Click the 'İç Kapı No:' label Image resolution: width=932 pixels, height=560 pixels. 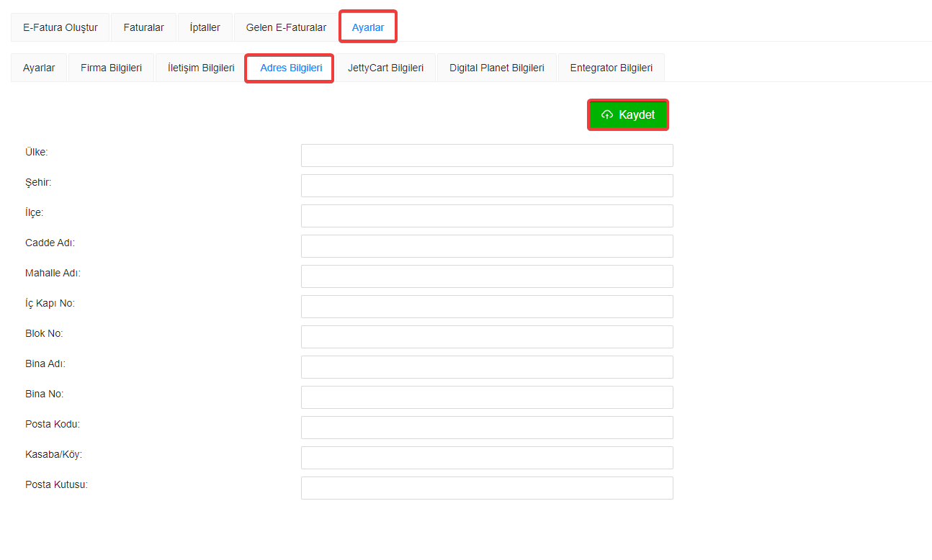coord(50,303)
